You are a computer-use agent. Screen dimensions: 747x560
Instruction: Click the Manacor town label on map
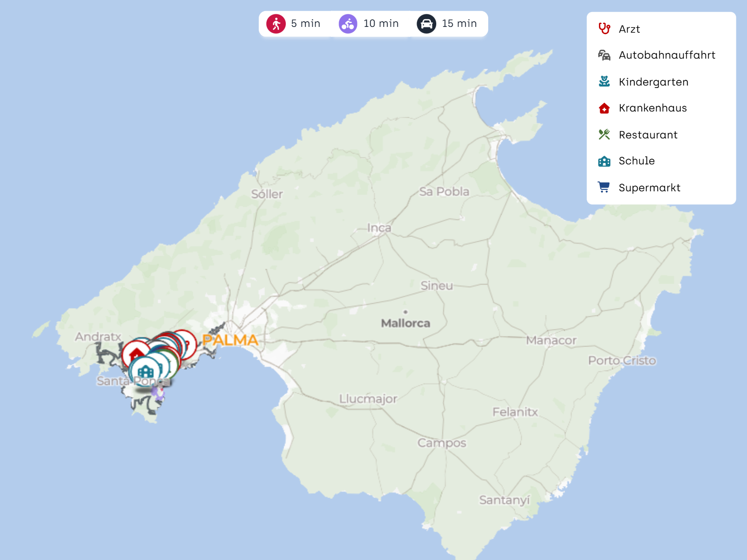click(x=551, y=340)
